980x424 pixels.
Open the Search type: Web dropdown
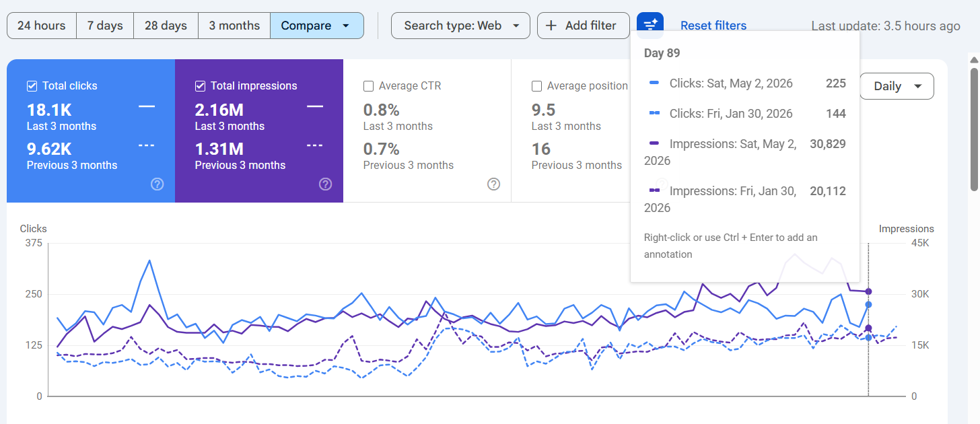(x=460, y=26)
